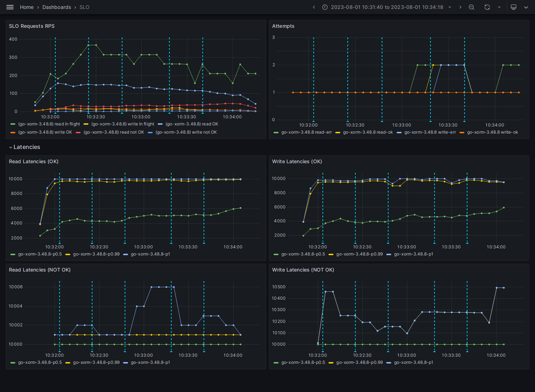
Task: Open the time range picker
Action: 387,7
